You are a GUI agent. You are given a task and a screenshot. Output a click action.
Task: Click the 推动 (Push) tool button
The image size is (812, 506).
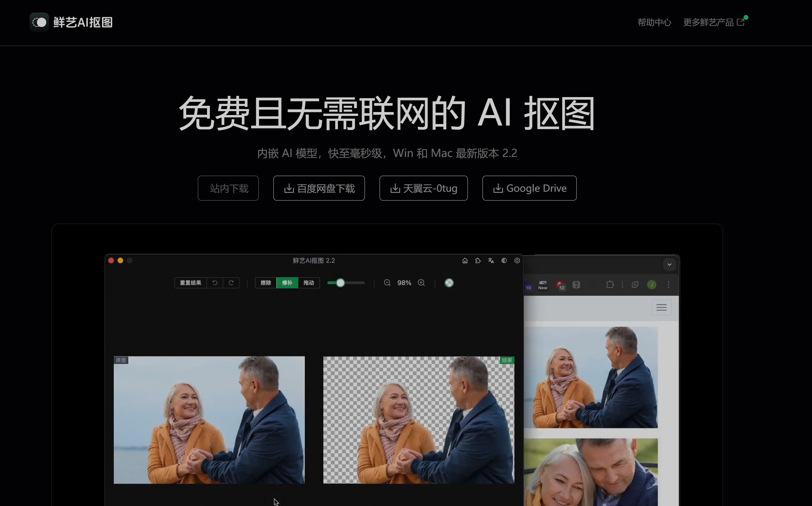click(308, 283)
